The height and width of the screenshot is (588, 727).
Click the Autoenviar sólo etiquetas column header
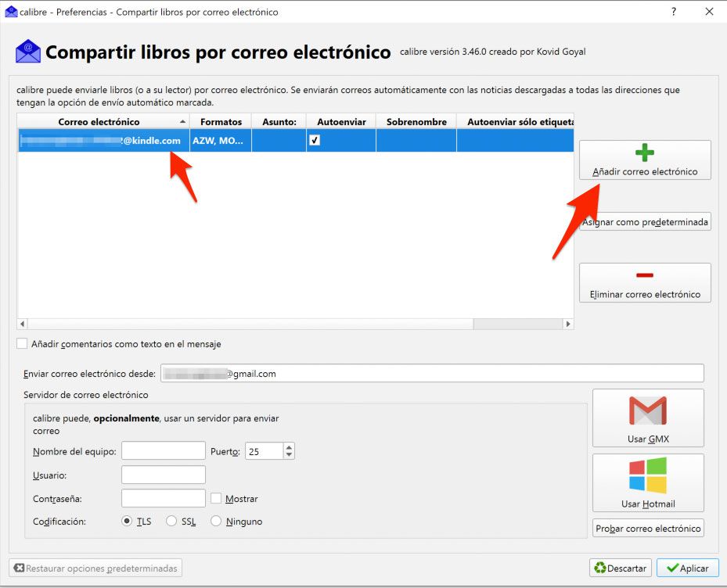[x=515, y=121]
